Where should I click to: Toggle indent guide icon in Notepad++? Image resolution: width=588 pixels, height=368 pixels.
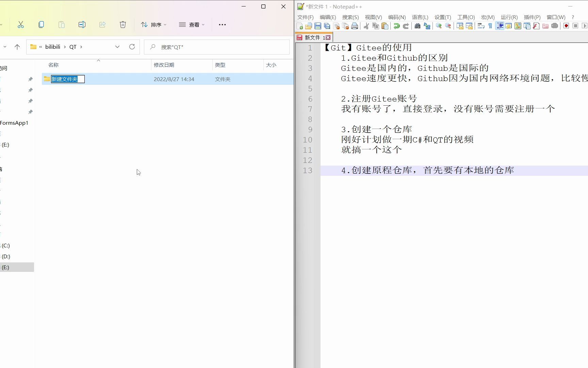(x=500, y=26)
